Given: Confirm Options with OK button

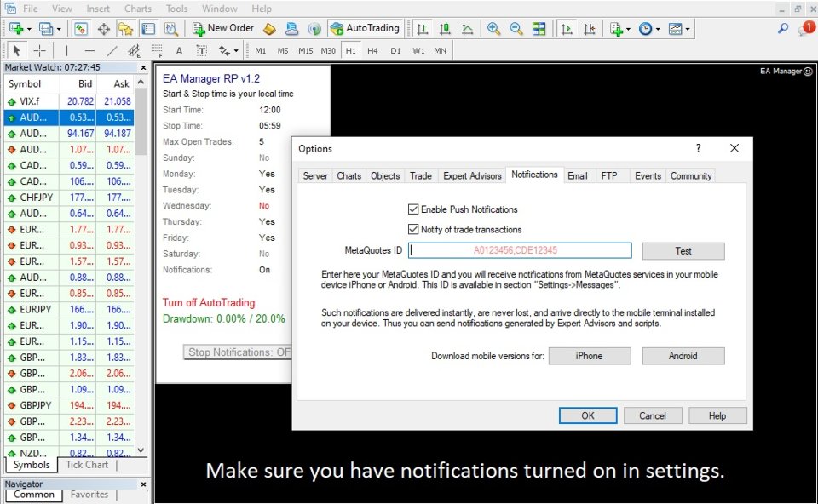Looking at the screenshot, I should point(588,415).
